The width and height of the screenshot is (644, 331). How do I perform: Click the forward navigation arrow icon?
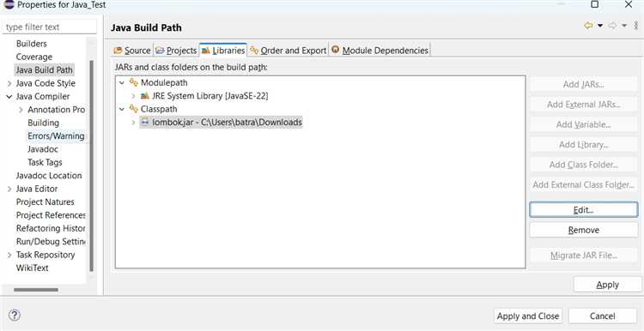pyautogui.click(x=612, y=26)
